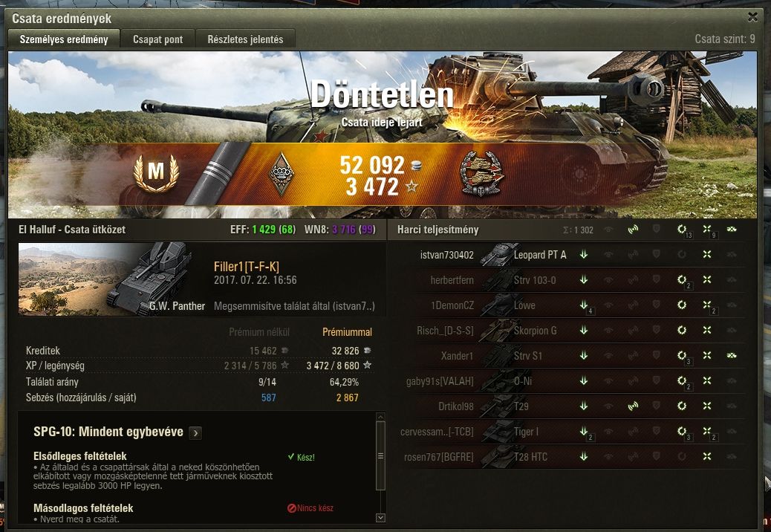Viewport: 771px width, 532px height.
Task: Click the damage icon in Strv S1 row
Action: 682,355
